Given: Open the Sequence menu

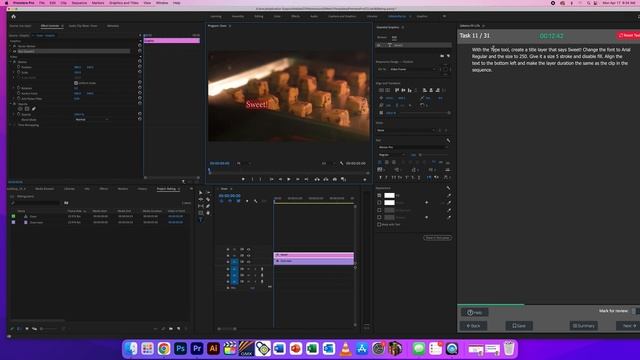Looking at the screenshot, I should [x=79, y=3].
